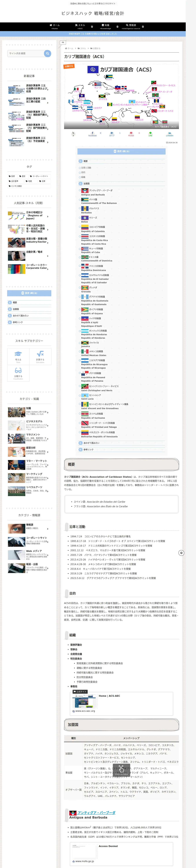Viewport: 196px width, 868px height.
Task: Share the article on LinkedIn
Action: (x=169, y=134)
